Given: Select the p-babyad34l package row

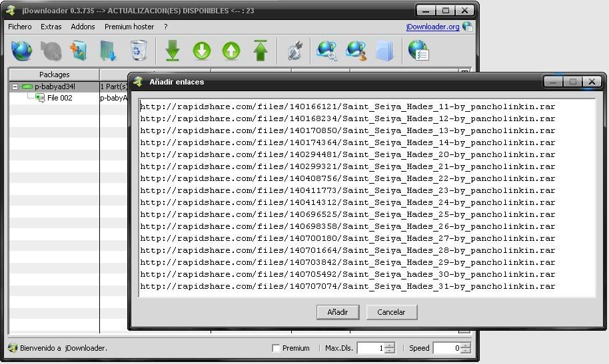Looking at the screenshot, I should [55, 87].
